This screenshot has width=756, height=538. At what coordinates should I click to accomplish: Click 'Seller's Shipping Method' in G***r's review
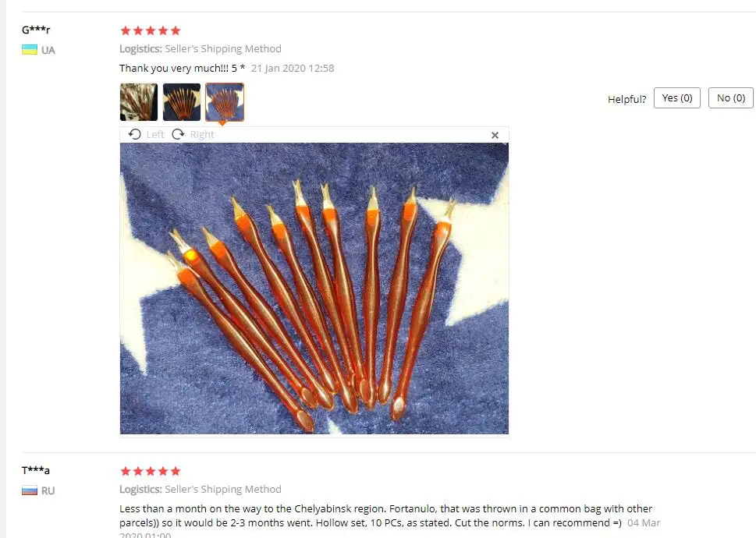click(x=223, y=48)
